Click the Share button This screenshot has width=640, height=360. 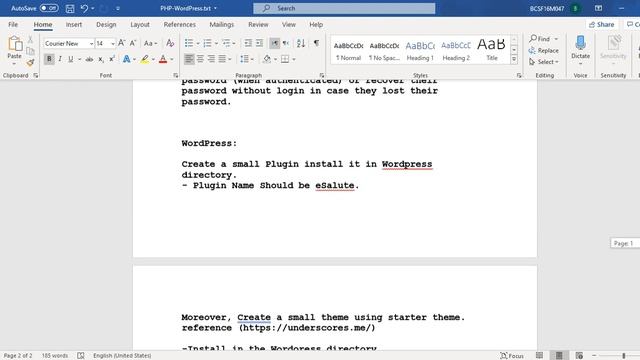(x=602, y=24)
